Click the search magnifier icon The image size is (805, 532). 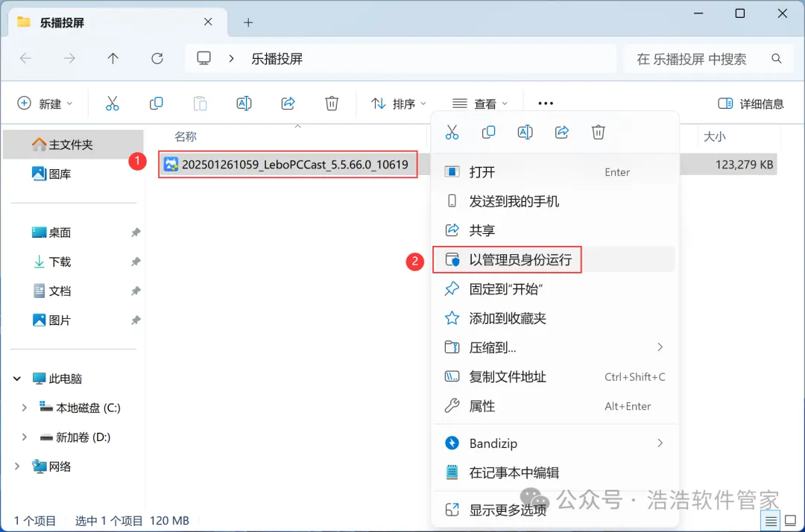point(776,59)
